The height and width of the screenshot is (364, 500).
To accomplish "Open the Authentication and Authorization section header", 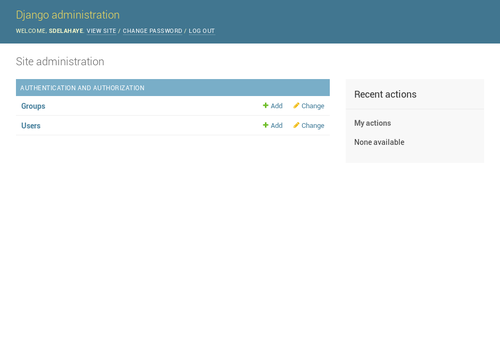I will point(82,88).
